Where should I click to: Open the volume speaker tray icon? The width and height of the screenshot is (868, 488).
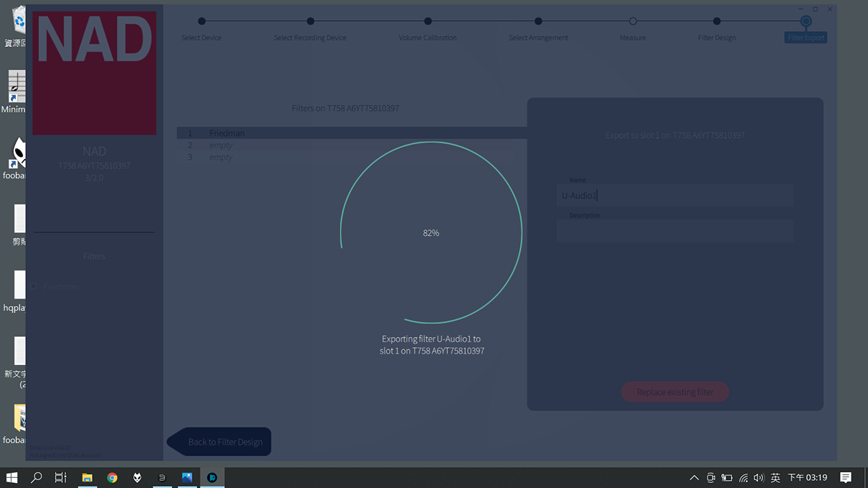point(759,478)
